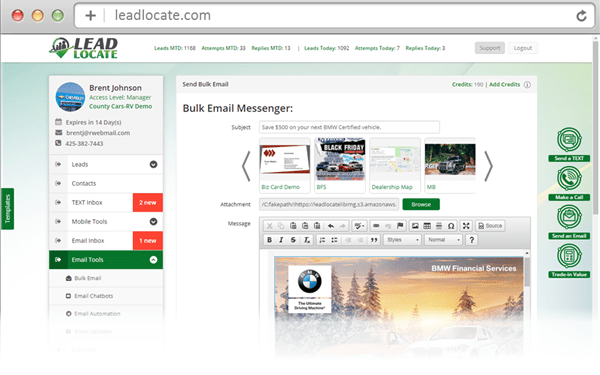The width and height of the screenshot is (600, 375).
Task: Click the Paste icon in editor toolbar
Action: pos(293,226)
